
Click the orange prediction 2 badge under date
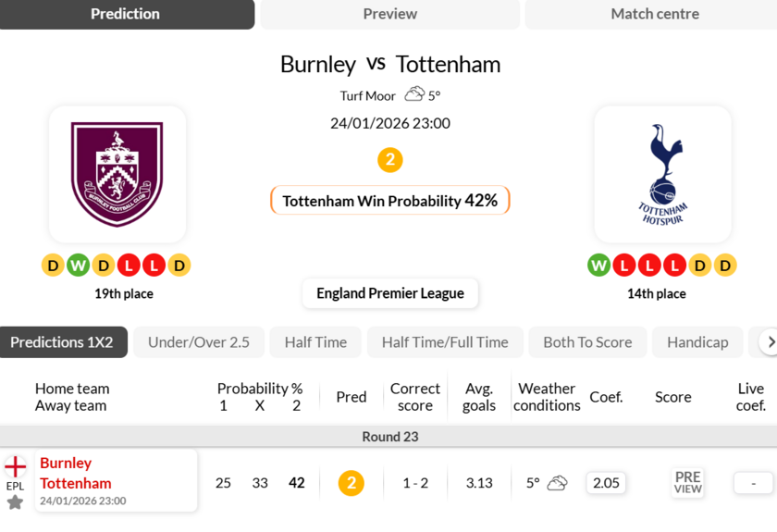tap(389, 160)
